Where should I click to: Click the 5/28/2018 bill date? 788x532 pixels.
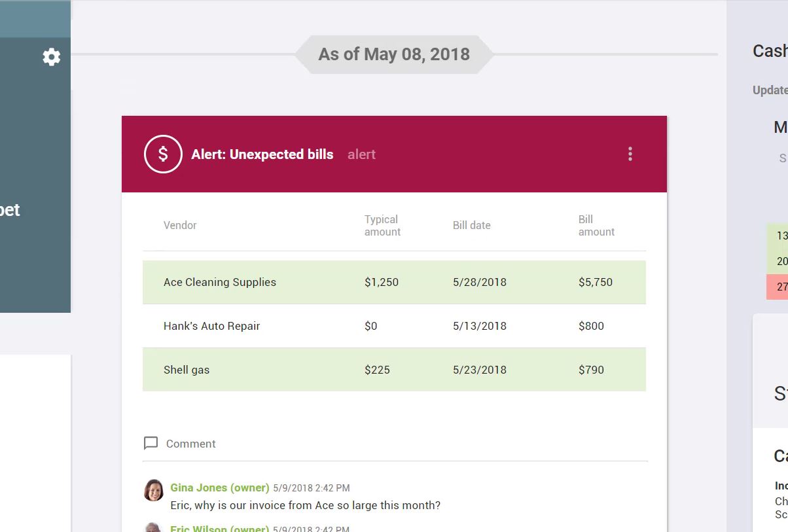click(x=480, y=282)
